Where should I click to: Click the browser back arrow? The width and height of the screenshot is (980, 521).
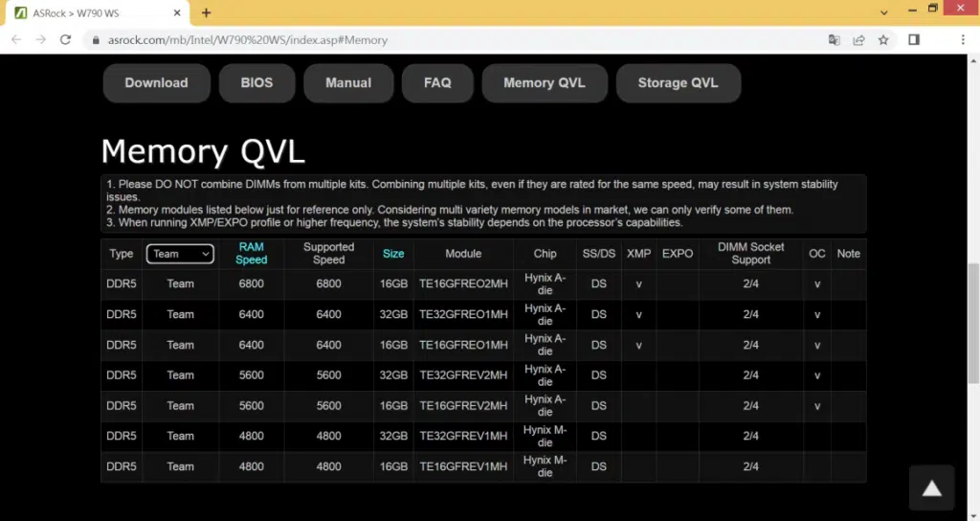16,40
